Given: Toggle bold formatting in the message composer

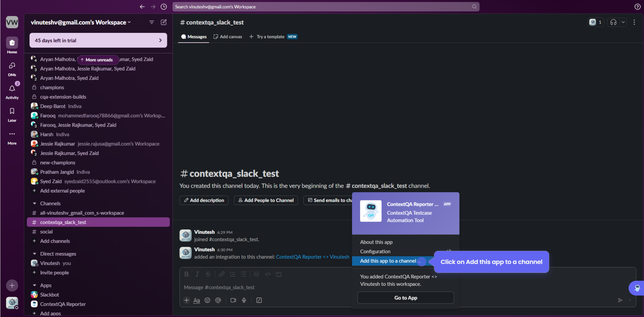Looking at the screenshot, I should (x=186, y=274).
